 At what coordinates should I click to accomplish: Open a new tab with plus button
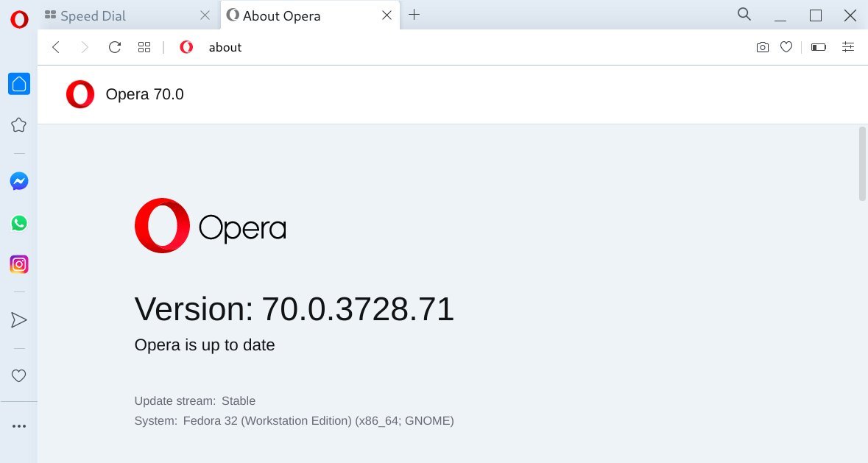pos(414,15)
